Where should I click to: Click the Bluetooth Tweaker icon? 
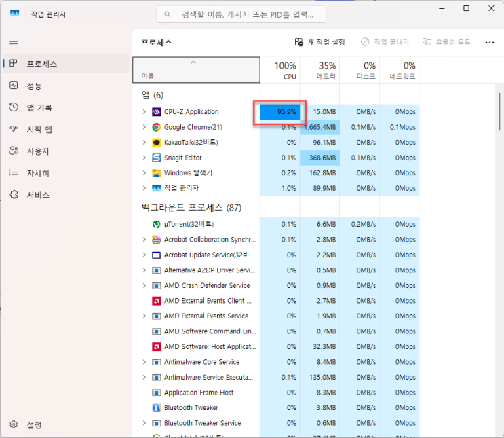tap(156, 407)
